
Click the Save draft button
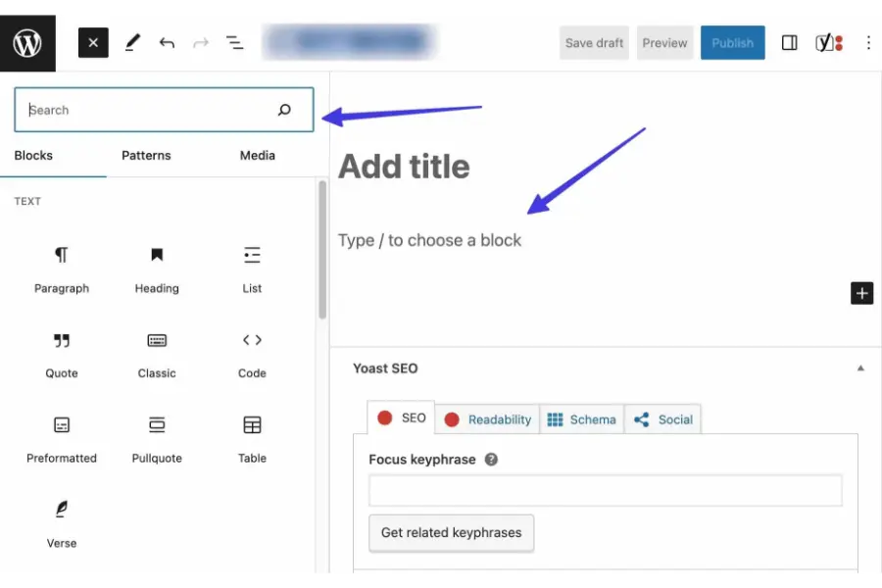click(594, 43)
